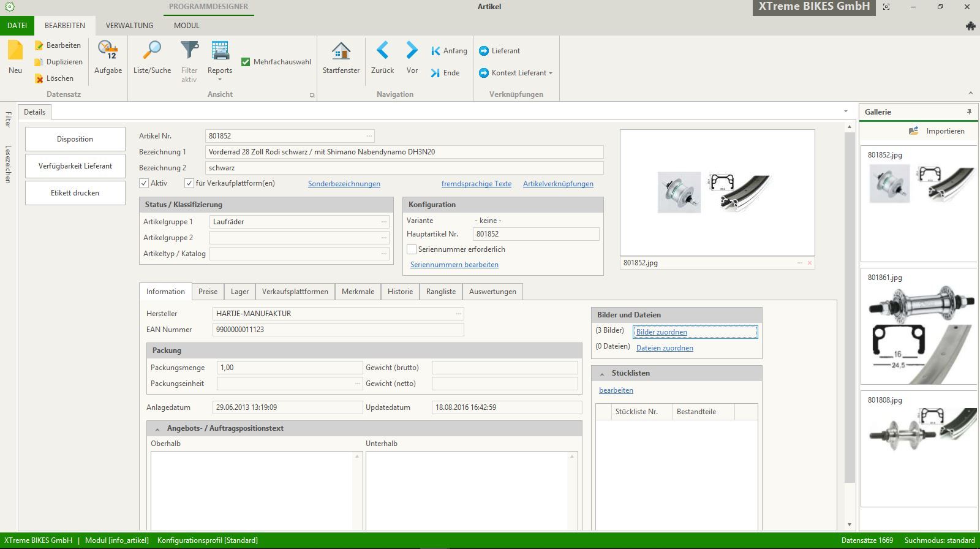Jump to Ende last record
Viewport: 980px width, 549px height.
click(445, 73)
